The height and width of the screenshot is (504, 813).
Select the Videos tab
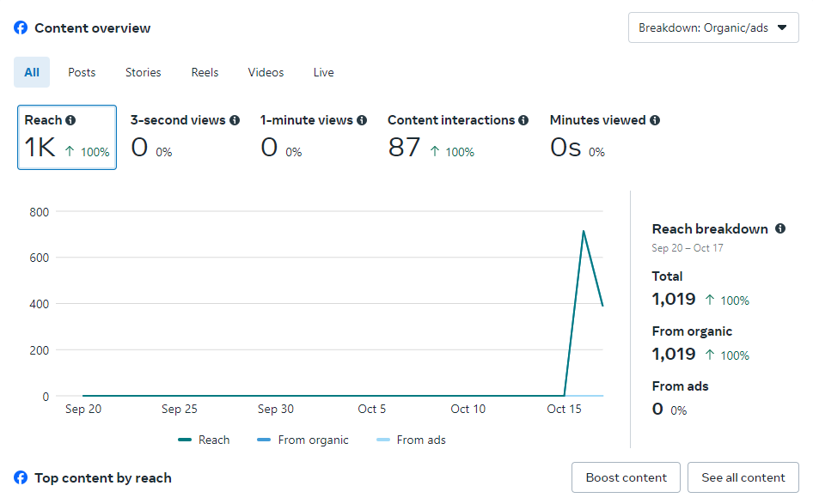(266, 73)
